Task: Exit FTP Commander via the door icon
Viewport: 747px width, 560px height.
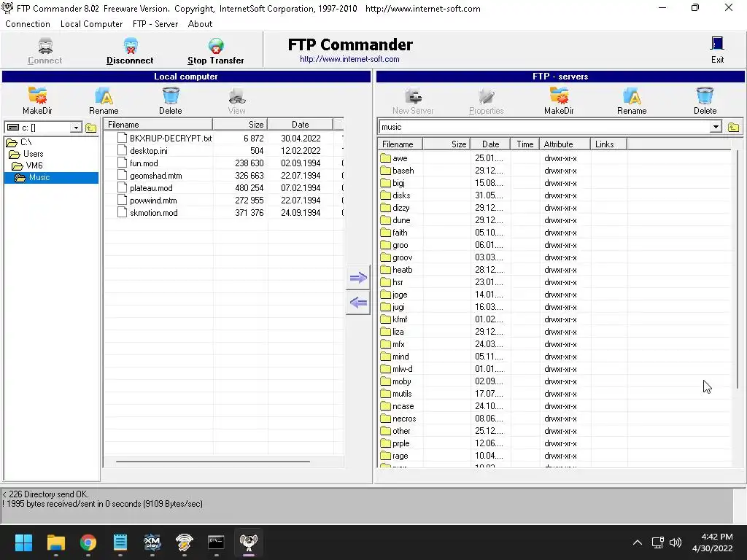Action: 717,50
